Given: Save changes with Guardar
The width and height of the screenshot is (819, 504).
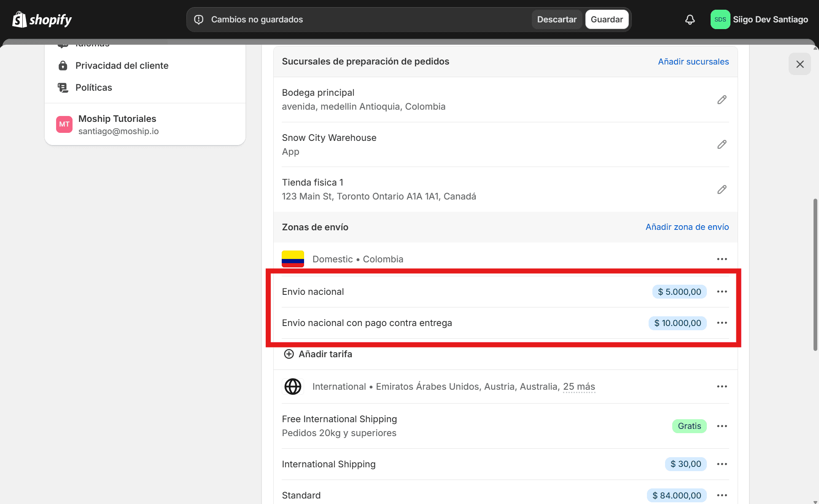Looking at the screenshot, I should pyautogui.click(x=607, y=19).
